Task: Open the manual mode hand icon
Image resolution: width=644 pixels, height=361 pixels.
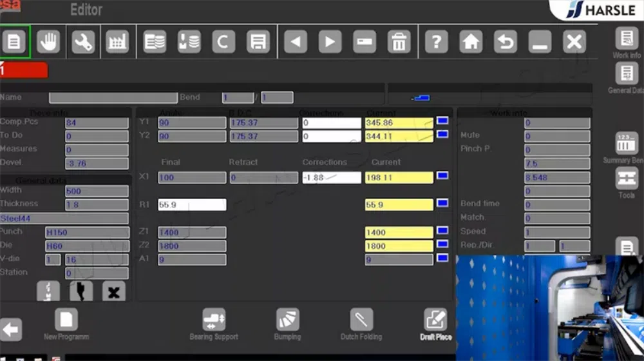Action: point(48,41)
